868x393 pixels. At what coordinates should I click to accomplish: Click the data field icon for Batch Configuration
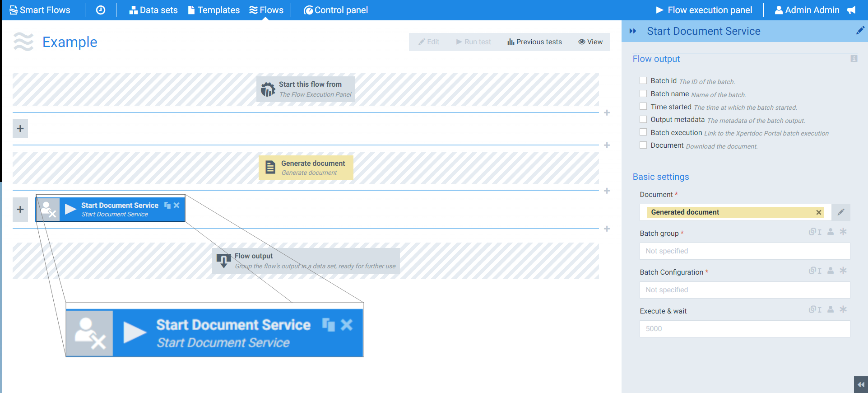click(x=815, y=271)
